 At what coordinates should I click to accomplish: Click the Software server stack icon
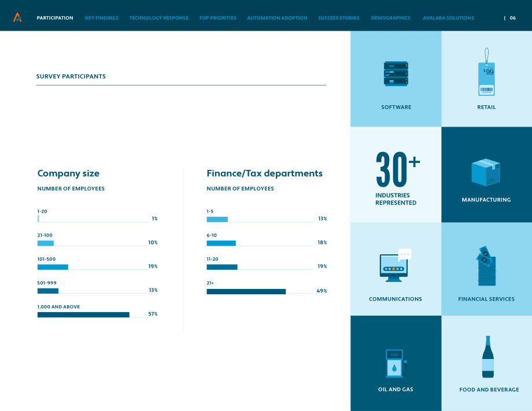tap(396, 73)
